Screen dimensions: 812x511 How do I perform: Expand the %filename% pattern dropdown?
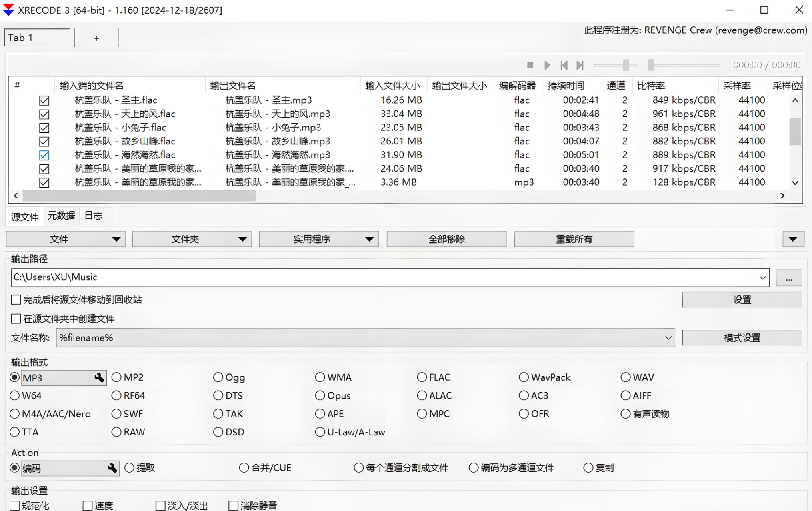tap(668, 338)
